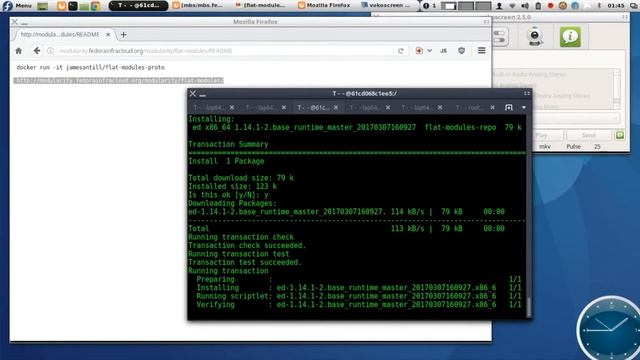This screenshot has width=640, height=360.
Task: Click 'docker run -it jamesantill/flat-modules-proto' text
Action: point(91,67)
